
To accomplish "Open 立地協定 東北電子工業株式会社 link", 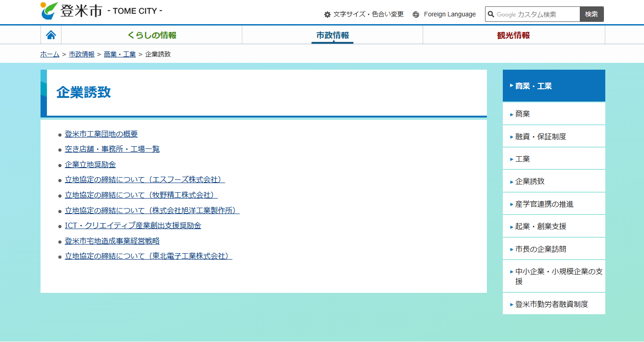I will (148, 256).
